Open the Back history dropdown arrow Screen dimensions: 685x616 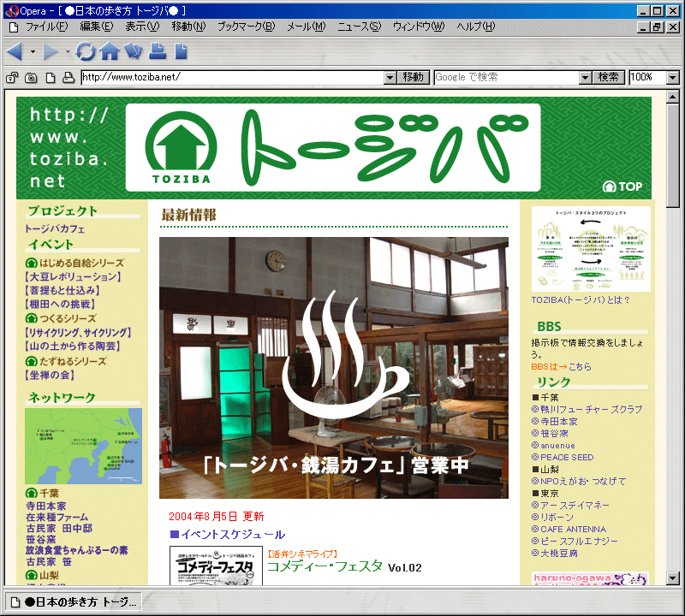coord(33,52)
